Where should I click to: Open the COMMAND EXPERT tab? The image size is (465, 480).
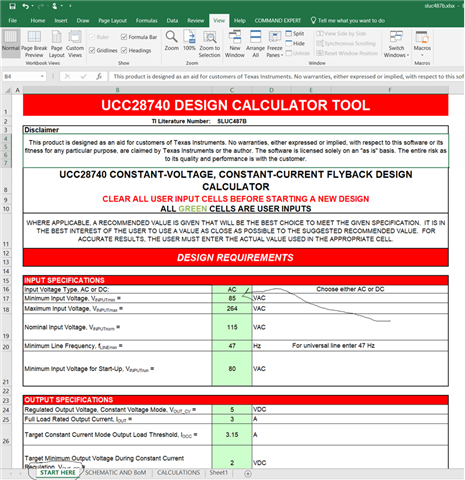[x=278, y=21]
